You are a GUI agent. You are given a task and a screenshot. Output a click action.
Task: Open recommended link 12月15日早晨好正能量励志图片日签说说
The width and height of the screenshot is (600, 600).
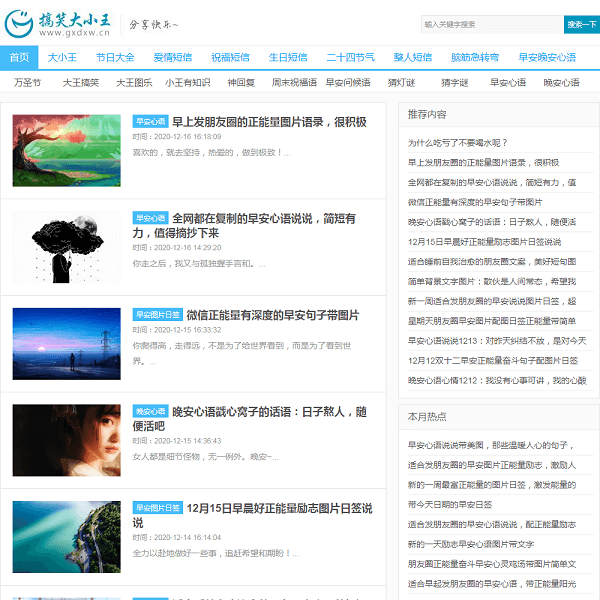pos(484,242)
